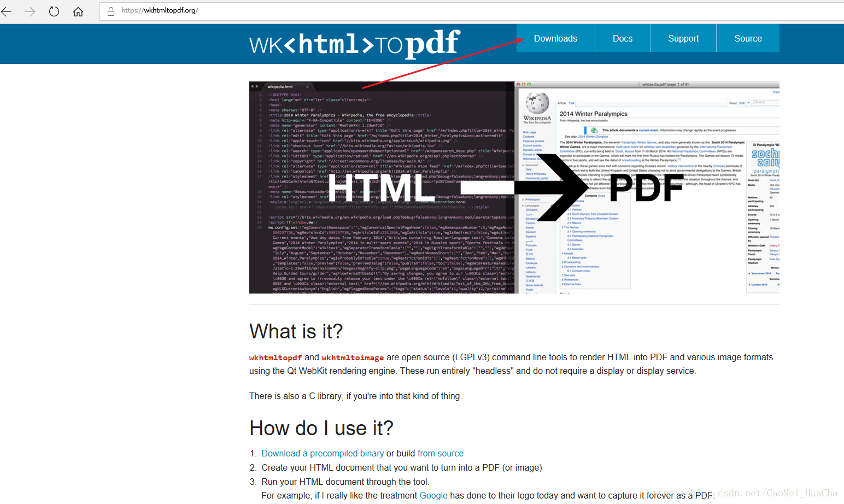Go back using the browser back arrow
The image size is (844, 504).
point(7,11)
